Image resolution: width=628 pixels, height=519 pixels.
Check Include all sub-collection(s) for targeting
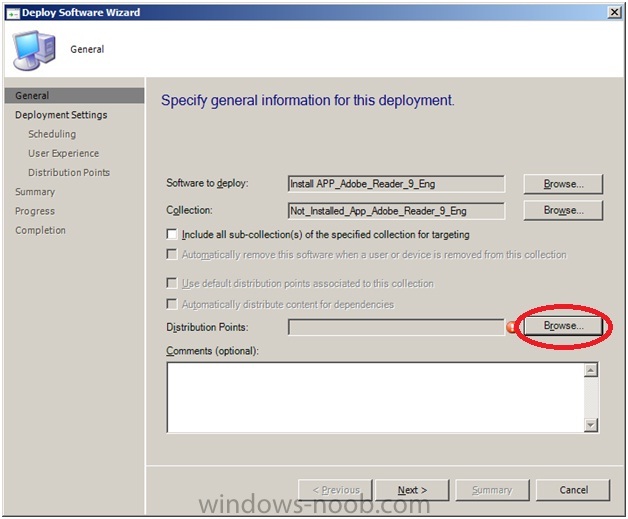pyautogui.click(x=172, y=234)
